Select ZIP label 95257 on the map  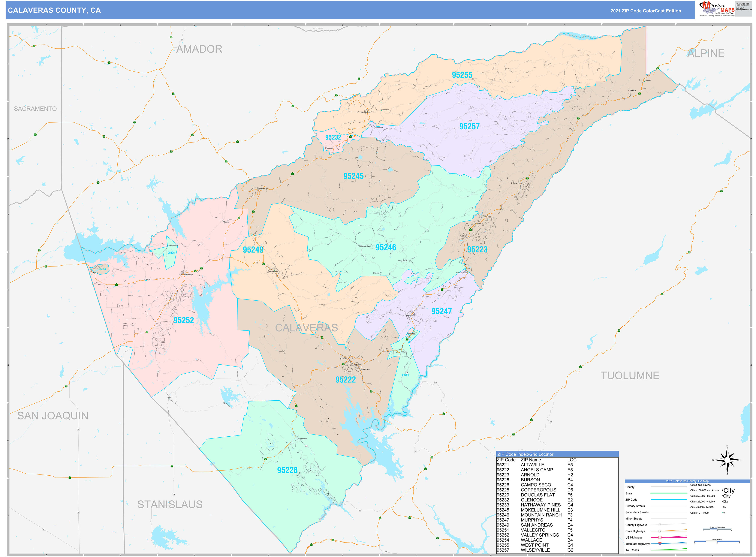point(469,126)
